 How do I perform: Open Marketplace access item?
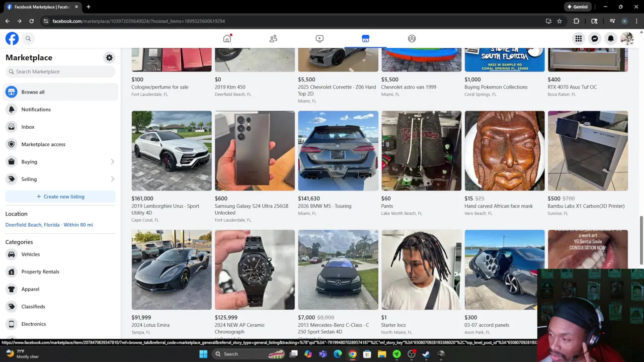tap(60, 144)
